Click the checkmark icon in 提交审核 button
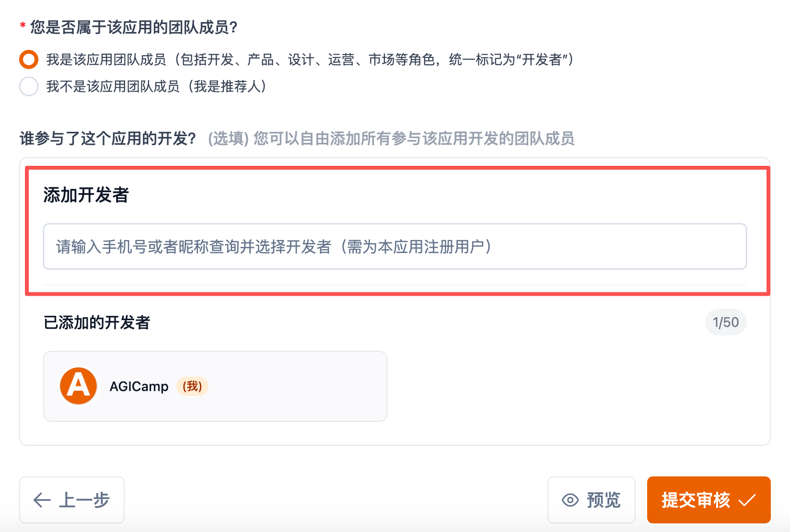 [747, 500]
